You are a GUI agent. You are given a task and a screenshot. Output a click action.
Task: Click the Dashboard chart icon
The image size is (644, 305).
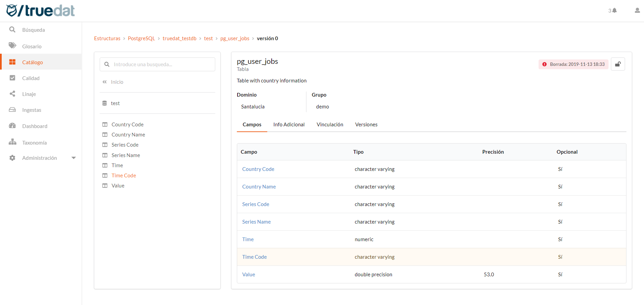pos(13,126)
